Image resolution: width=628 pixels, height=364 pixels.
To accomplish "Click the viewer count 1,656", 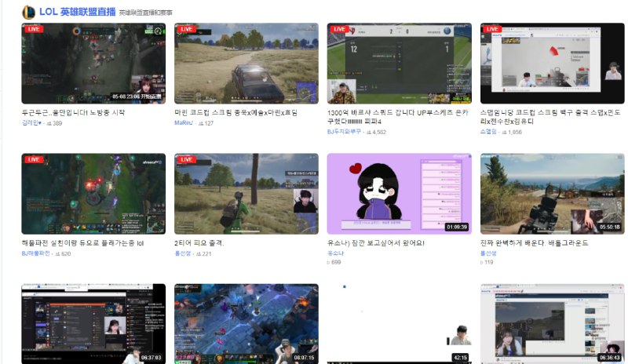I will pyautogui.click(x=512, y=132).
